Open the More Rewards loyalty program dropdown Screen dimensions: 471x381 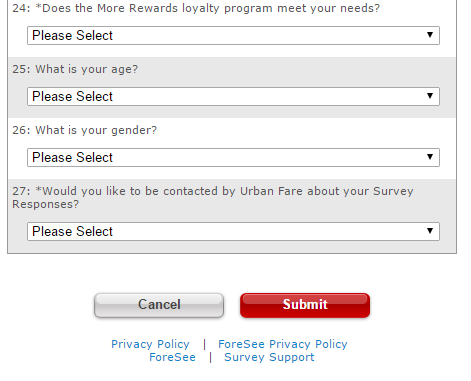pos(233,35)
